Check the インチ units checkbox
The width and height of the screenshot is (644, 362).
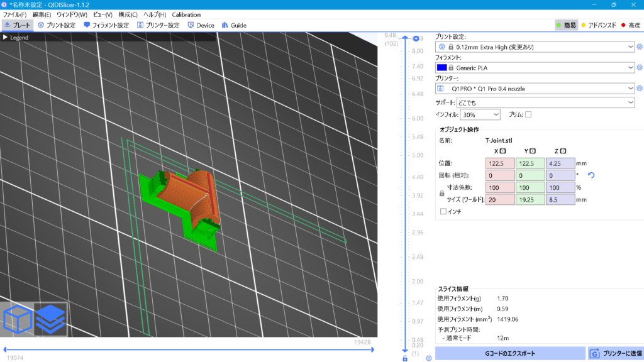coord(441,209)
